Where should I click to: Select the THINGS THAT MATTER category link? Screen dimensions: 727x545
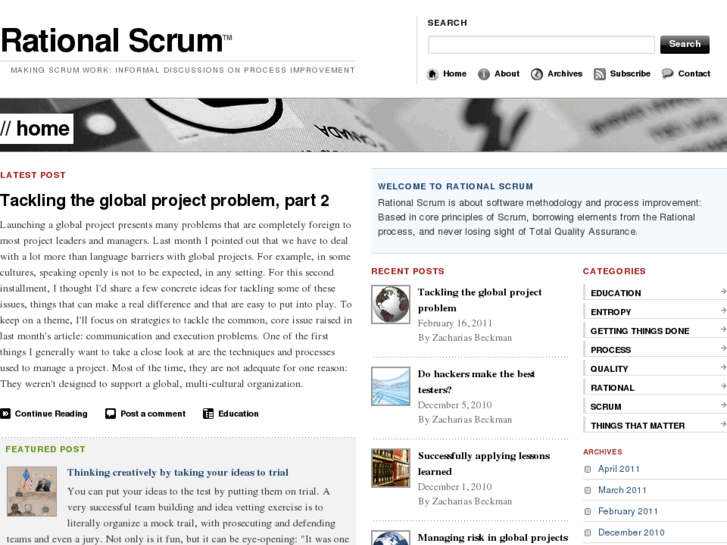pyautogui.click(x=638, y=426)
